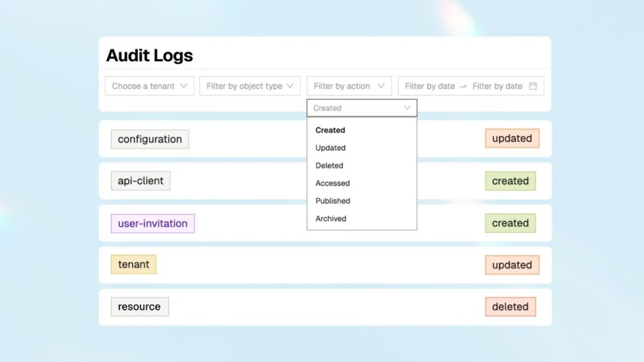The width and height of the screenshot is (644, 362).
Task: Click the resource object tag
Action: pos(139,307)
